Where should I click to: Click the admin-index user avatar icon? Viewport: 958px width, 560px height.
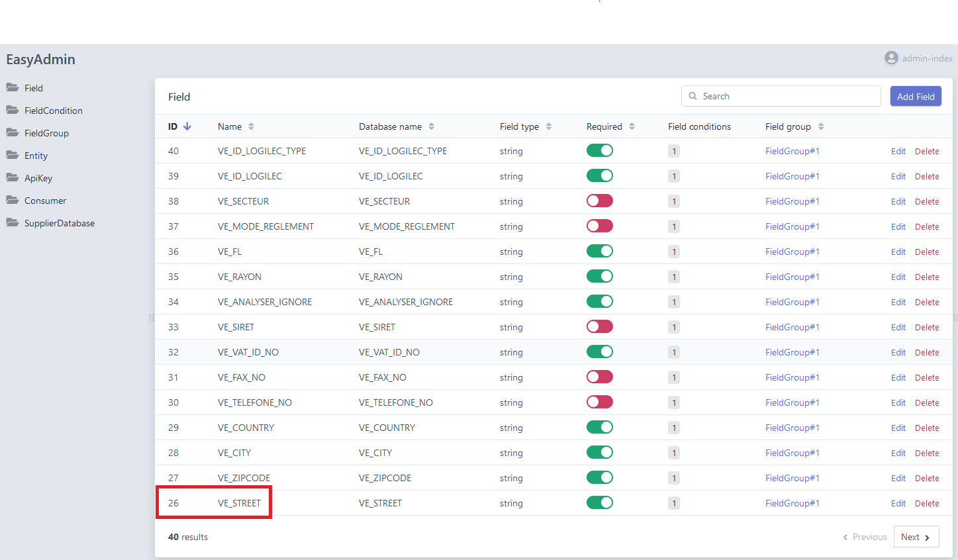(x=891, y=58)
